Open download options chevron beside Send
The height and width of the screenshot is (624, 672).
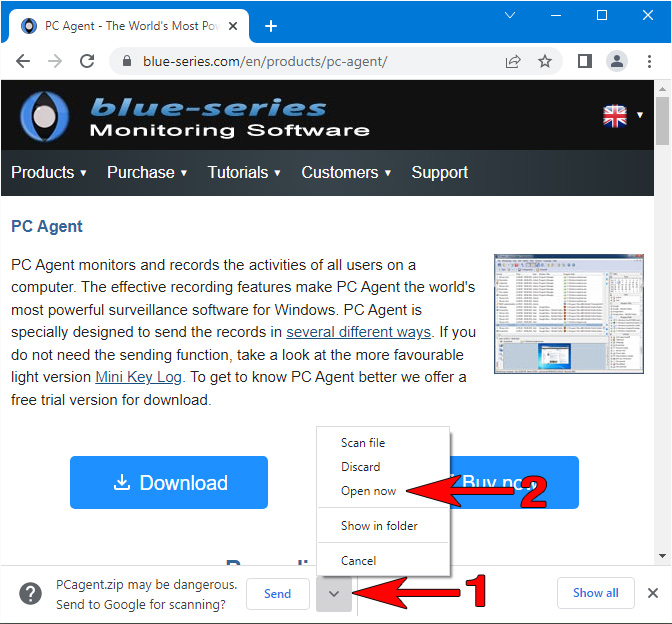tap(334, 594)
